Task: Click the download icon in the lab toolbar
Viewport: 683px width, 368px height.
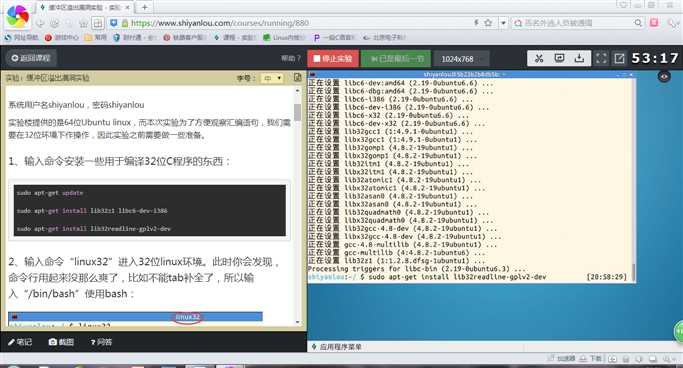Action: point(579,58)
